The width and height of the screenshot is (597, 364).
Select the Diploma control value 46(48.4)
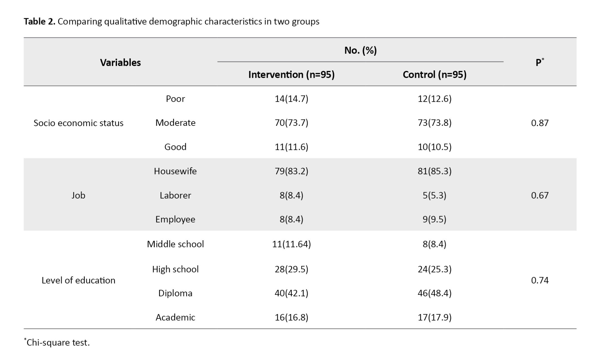[434, 293]
